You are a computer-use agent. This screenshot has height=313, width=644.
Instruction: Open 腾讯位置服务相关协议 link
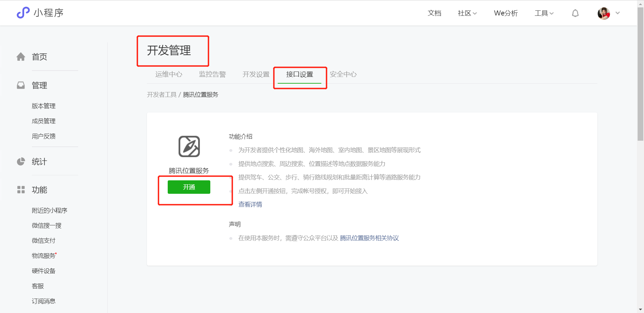[x=369, y=238]
